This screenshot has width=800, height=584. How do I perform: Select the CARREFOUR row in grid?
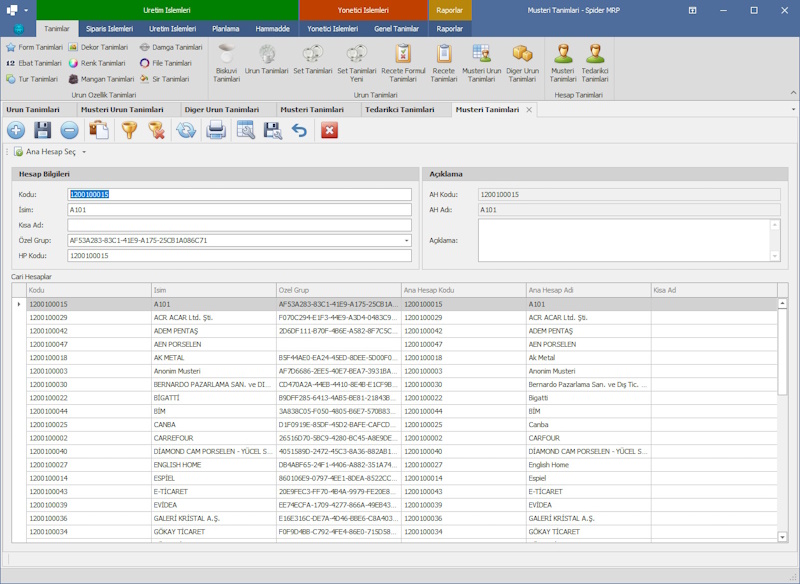tap(402, 438)
